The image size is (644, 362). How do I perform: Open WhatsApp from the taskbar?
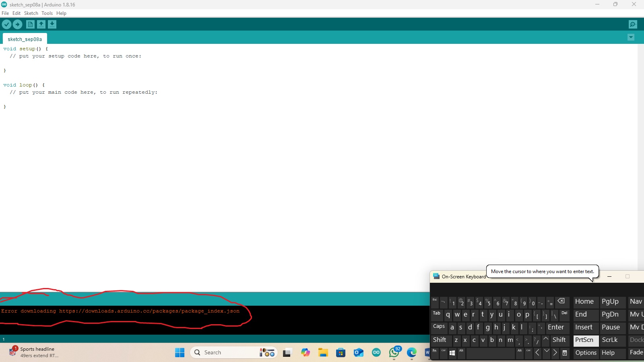(394, 353)
